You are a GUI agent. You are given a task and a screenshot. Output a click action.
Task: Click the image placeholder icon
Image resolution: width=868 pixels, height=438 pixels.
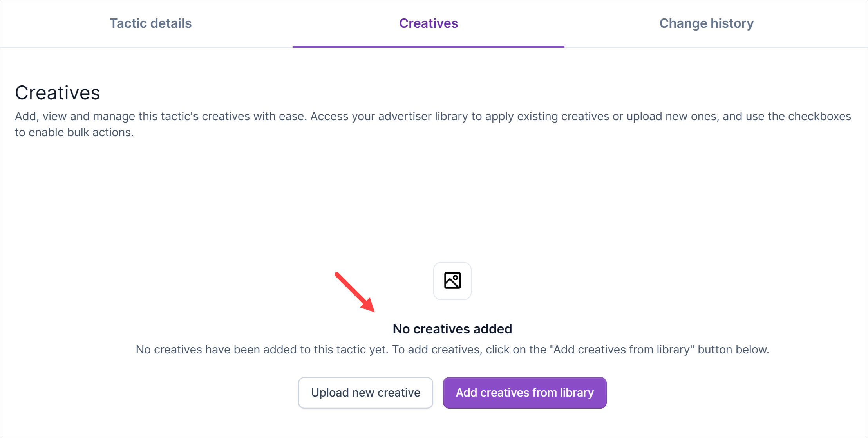pos(452,281)
